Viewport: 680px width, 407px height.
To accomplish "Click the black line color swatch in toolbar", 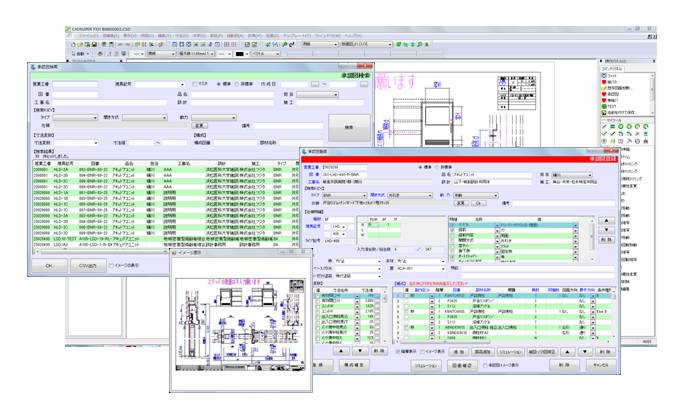I will pyautogui.click(x=239, y=54).
